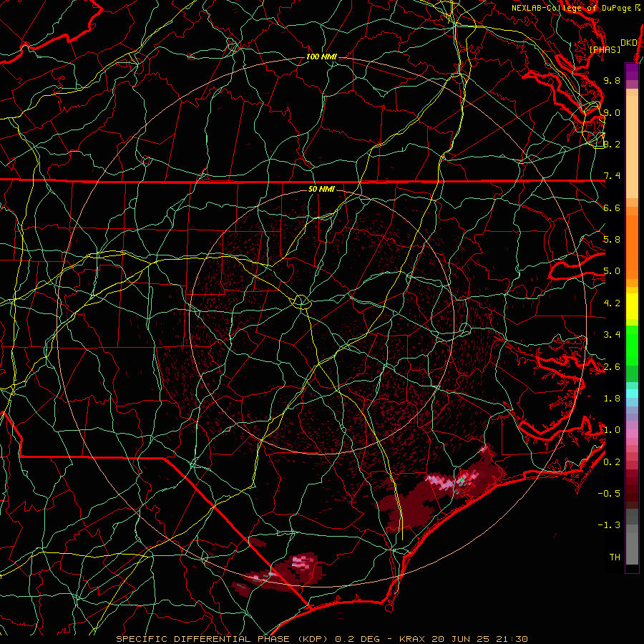Click the 7.4 scale label

pos(612,176)
